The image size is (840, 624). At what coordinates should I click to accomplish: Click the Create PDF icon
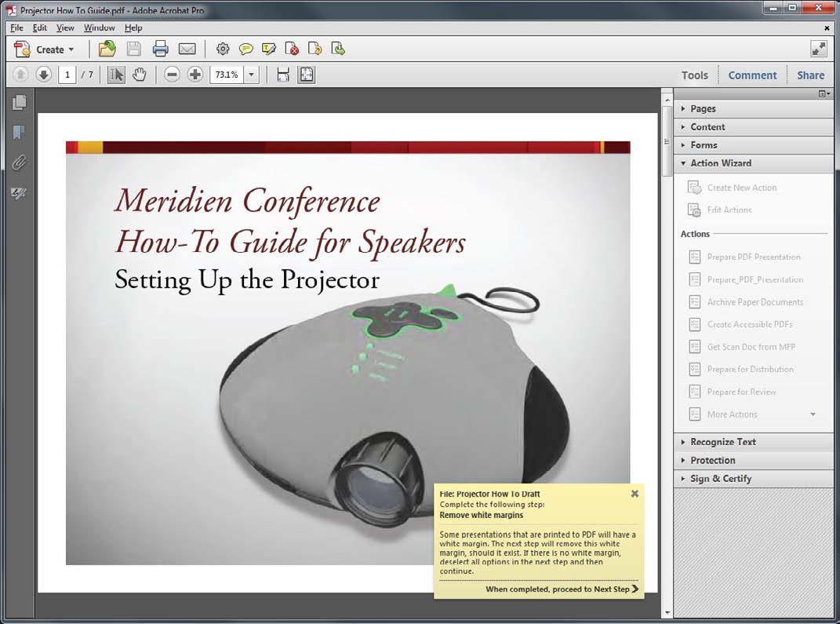click(22, 49)
